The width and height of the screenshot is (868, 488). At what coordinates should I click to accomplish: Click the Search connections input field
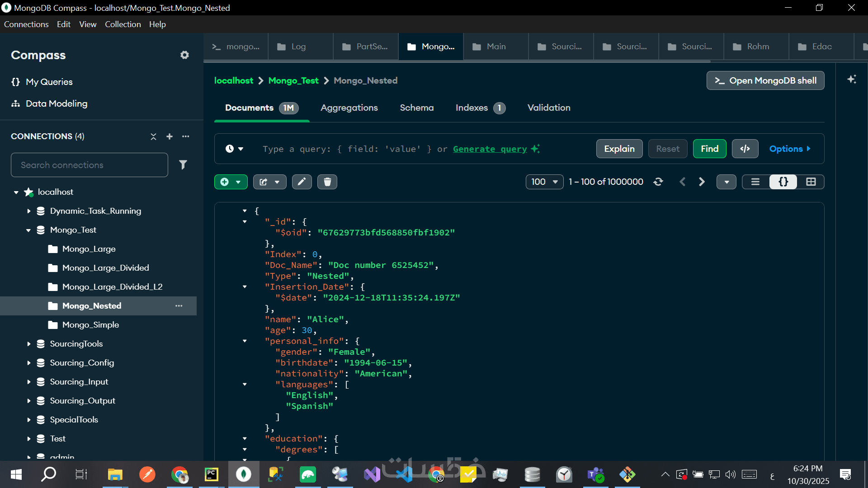click(90, 165)
